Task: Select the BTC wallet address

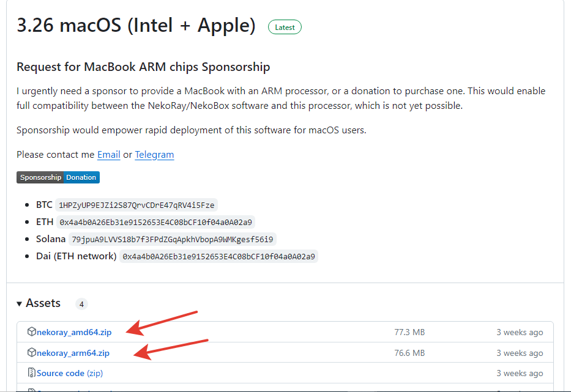Action: tap(136, 205)
